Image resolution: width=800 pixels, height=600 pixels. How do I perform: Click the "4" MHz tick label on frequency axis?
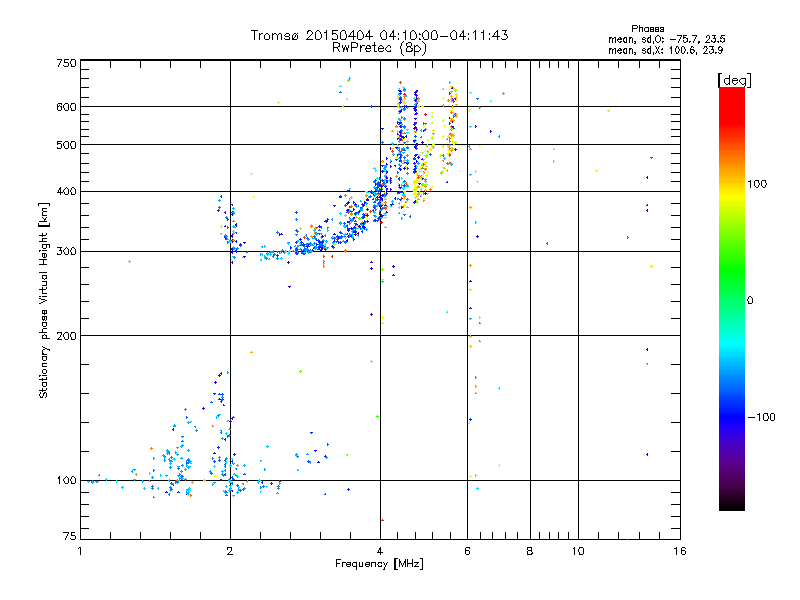click(x=380, y=551)
